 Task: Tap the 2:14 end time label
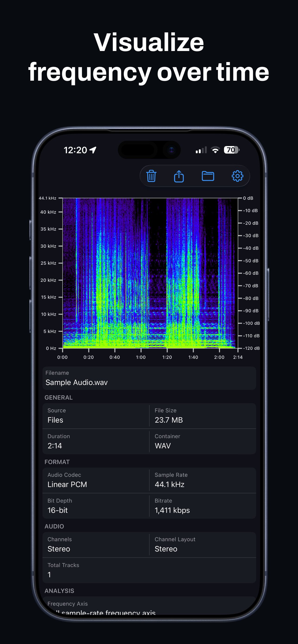238,357
